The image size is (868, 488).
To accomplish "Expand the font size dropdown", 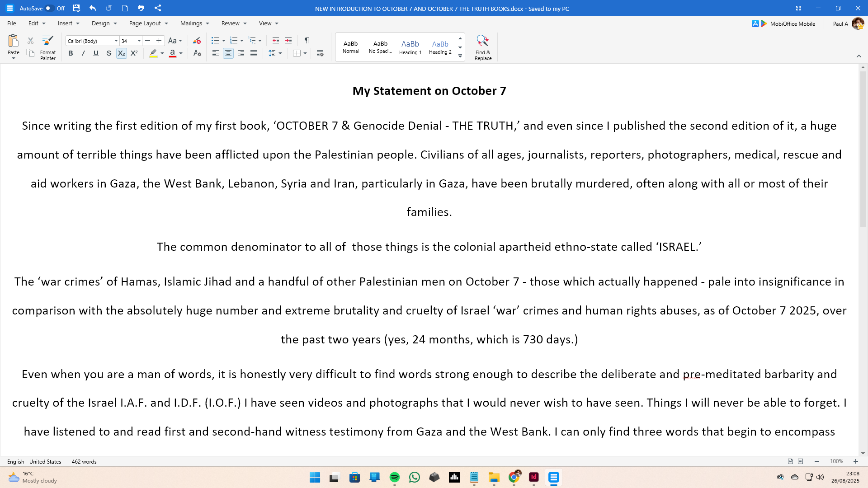I will point(139,41).
